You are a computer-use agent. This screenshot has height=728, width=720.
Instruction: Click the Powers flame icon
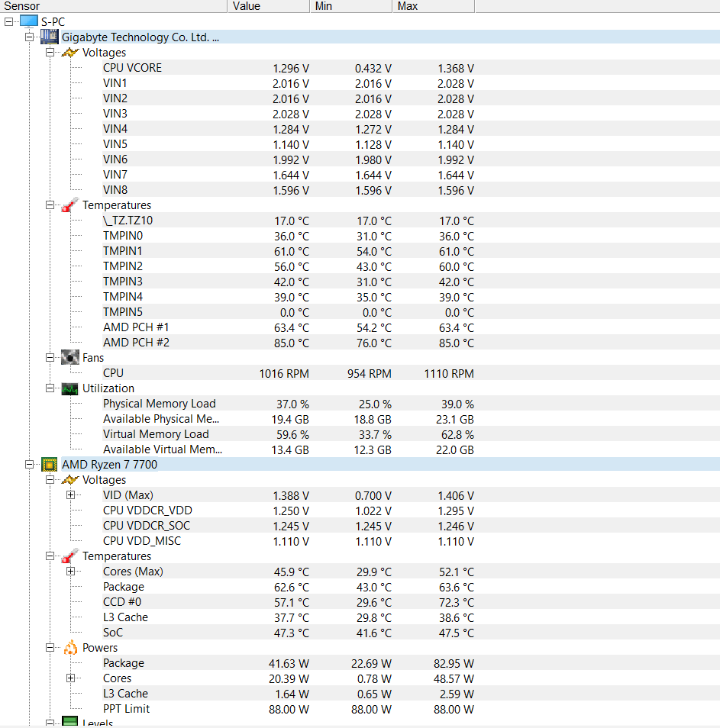tap(70, 647)
